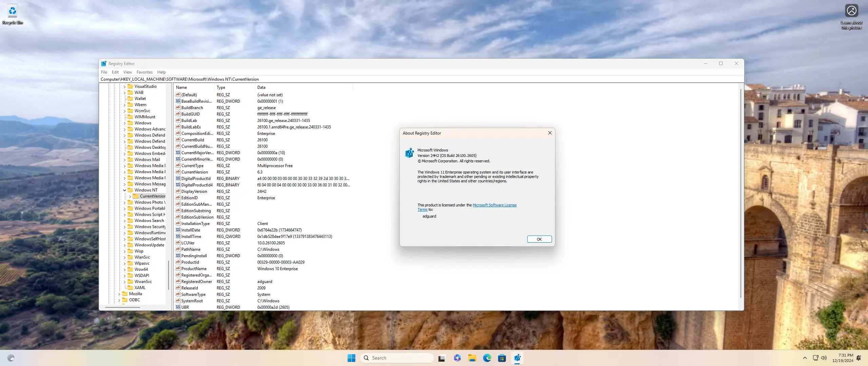Open File Explorer from the taskbar
The height and width of the screenshot is (366, 868).
[472, 358]
